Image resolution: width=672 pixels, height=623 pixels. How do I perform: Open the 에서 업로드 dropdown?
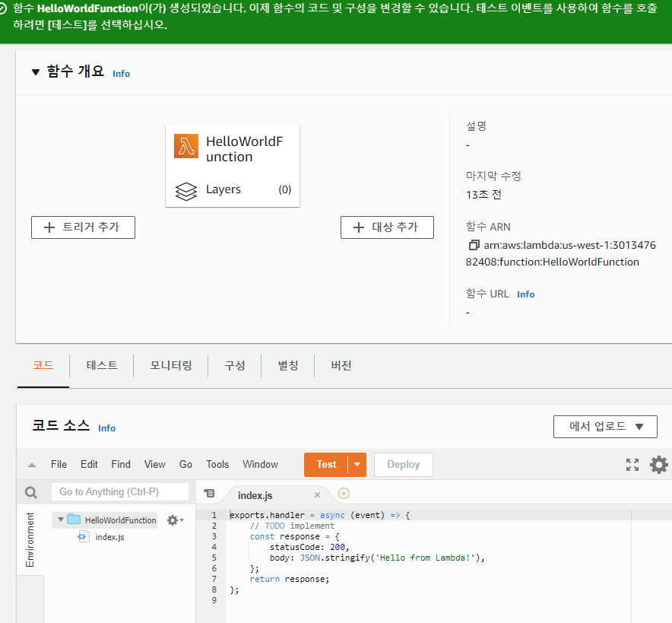point(605,427)
